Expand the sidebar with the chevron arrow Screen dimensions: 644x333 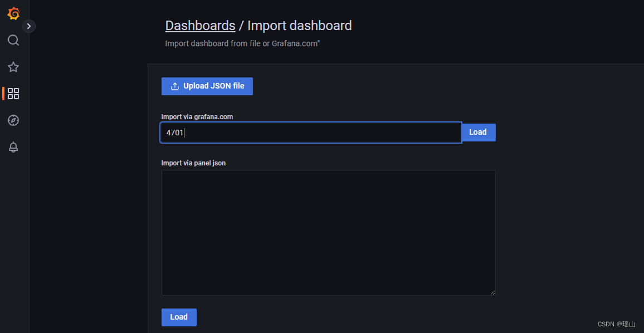click(x=29, y=26)
